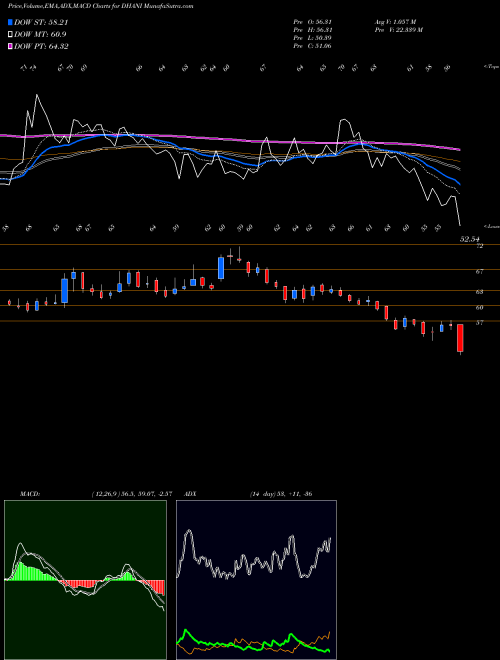Click the 72 price axis label

pos(479,246)
